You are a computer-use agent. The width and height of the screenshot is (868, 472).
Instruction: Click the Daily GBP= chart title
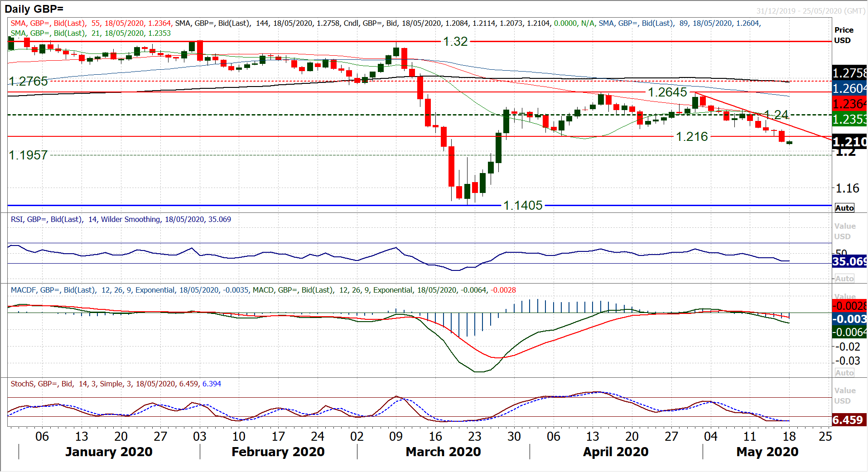(34, 9)
